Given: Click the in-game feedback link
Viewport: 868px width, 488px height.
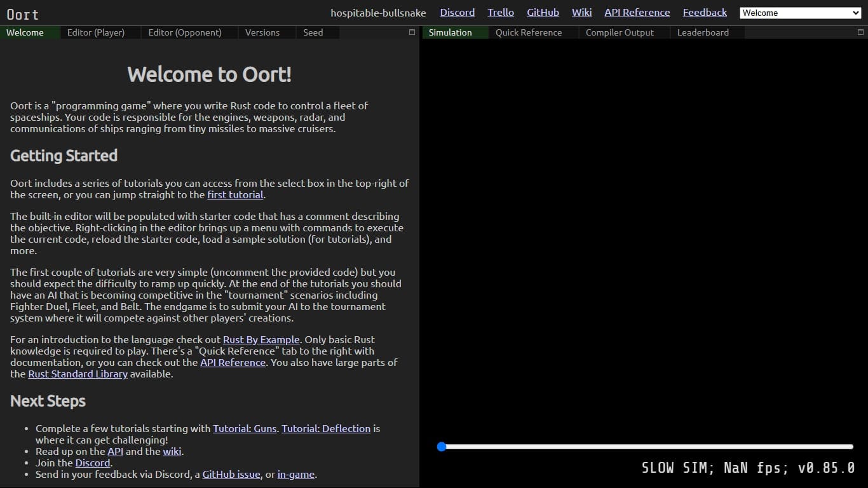Looking at the screenshot, I should point(296,475).
